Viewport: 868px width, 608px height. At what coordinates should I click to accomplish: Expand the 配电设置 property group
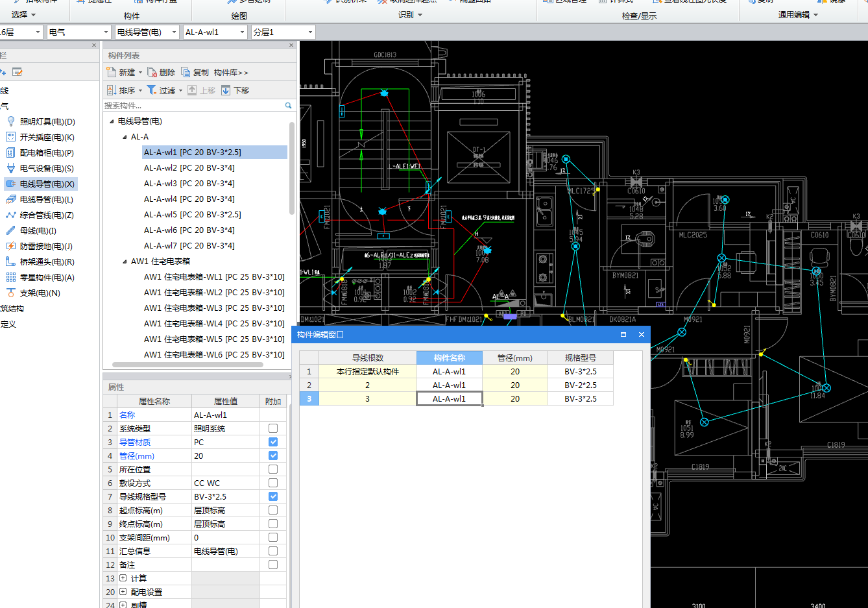[123, 592]
